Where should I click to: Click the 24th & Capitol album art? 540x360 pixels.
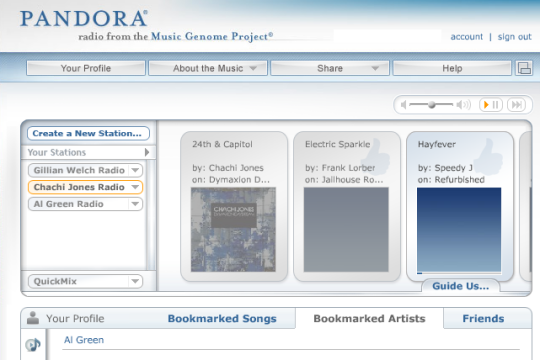click(233, 229)
